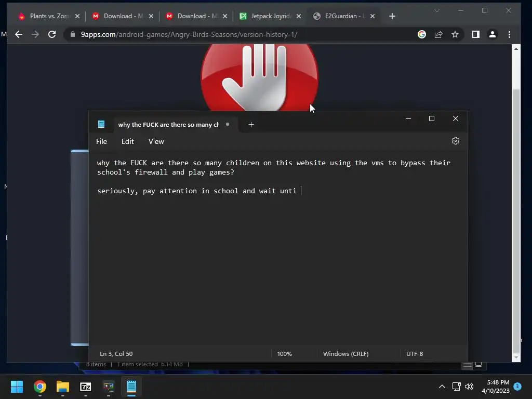The width and height of the screenshot is (532, 399).
Task: Open Chrome from taskbar
Action: 39,387
